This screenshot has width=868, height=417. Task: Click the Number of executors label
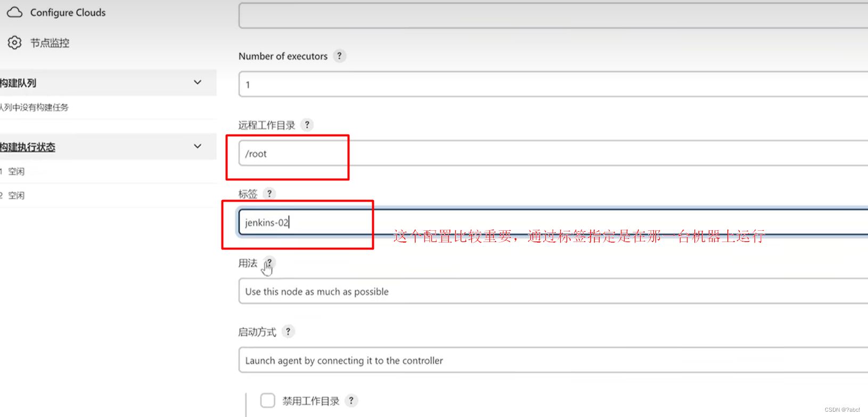coord(283,56)
